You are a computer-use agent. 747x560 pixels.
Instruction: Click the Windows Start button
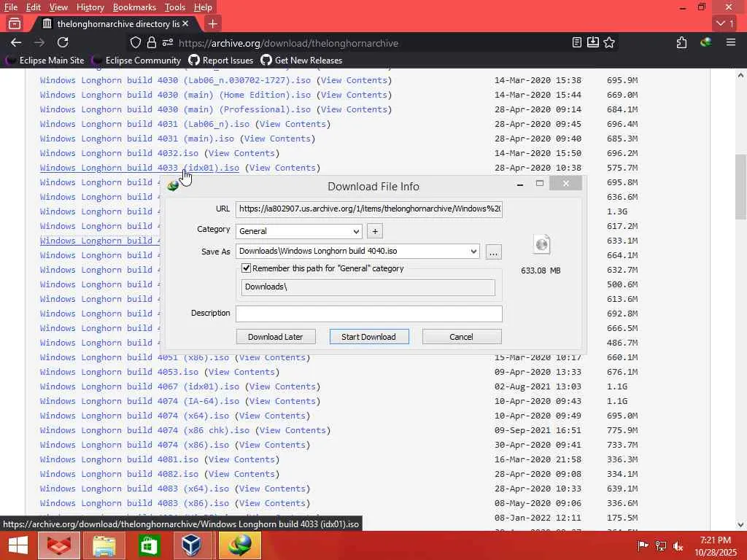pos(18,545)
